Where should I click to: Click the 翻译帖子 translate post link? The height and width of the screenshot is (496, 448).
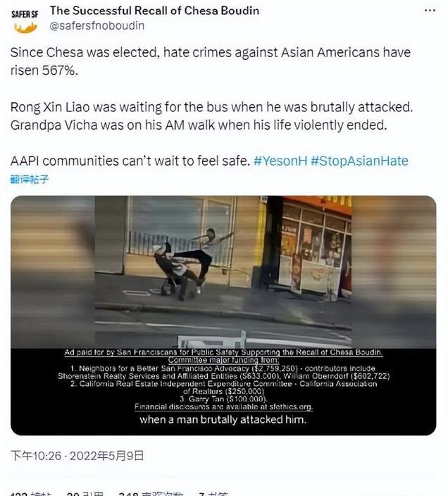[30, 180]
